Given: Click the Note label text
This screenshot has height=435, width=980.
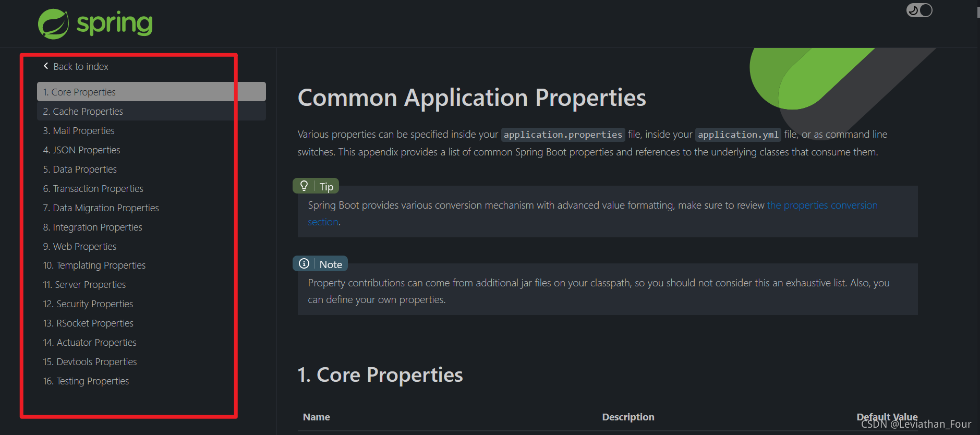Looking at the screenshot, I should pos(331,264).
